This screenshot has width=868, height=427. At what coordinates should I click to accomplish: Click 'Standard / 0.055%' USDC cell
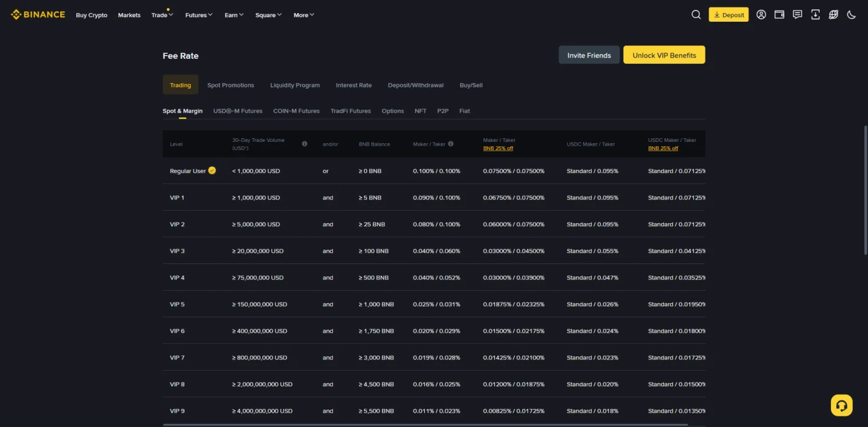592,251
